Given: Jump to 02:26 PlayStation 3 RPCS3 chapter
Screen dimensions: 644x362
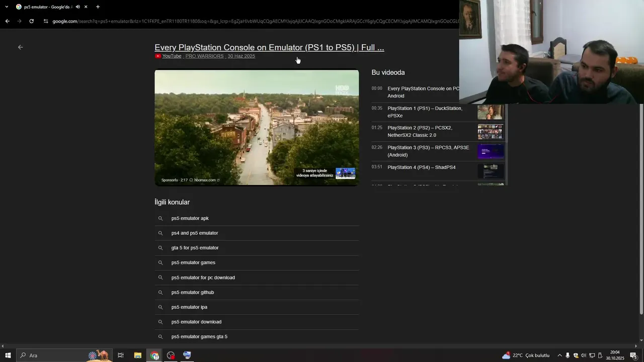Looking at the screenshot, I should click(x=438, y=151).
